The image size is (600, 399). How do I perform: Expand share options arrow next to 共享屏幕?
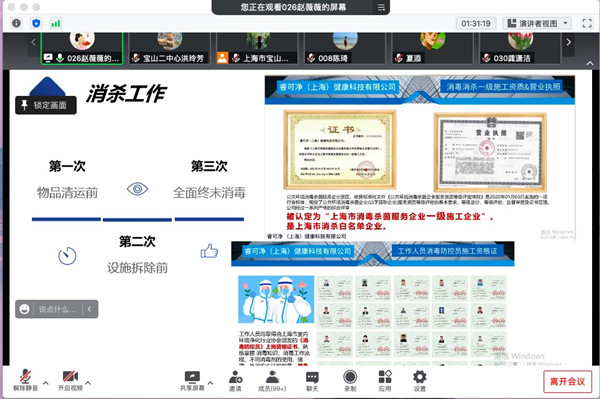click(210, 383)
